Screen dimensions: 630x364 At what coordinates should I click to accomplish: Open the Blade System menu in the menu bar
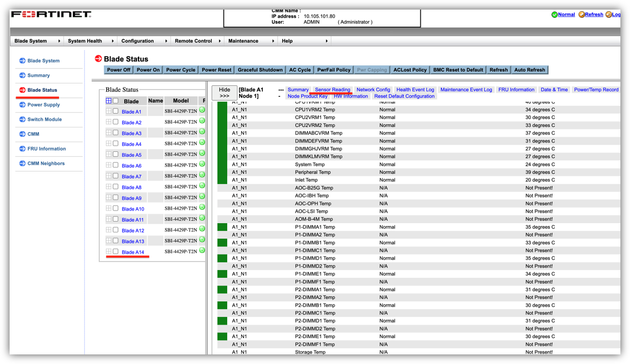[x=36, y=41]
